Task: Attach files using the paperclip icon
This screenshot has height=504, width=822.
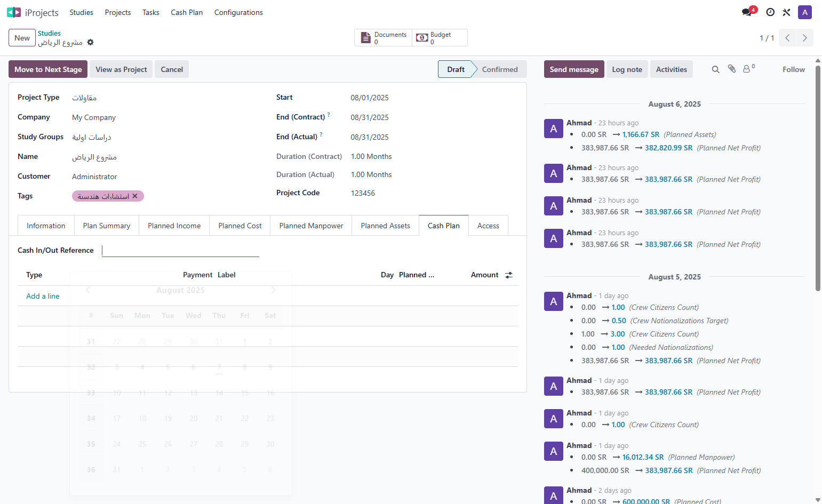Action: click(732, 69)
